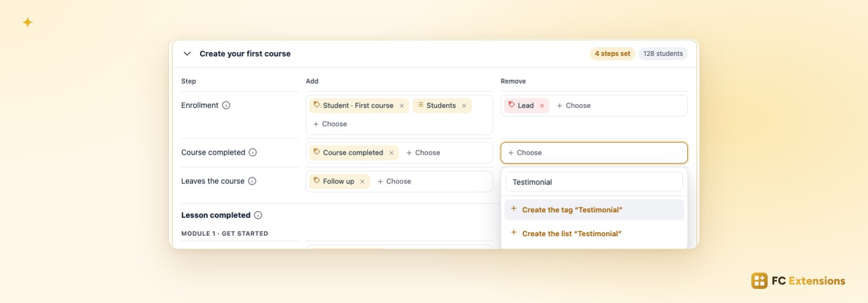This screenshot has width=868, height=303.
Task: Remove the Follow up tag
Action: (x=362, y=182)
